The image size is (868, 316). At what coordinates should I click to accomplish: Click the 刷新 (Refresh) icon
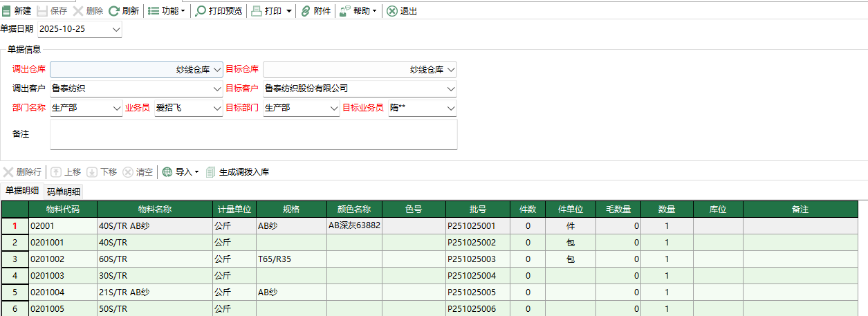click(114, 11)
